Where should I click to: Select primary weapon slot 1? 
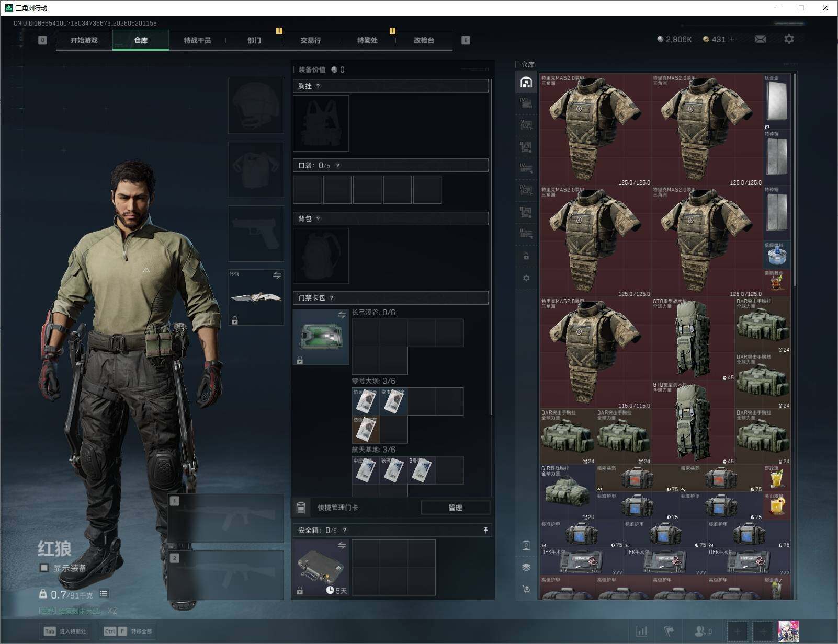225,519
